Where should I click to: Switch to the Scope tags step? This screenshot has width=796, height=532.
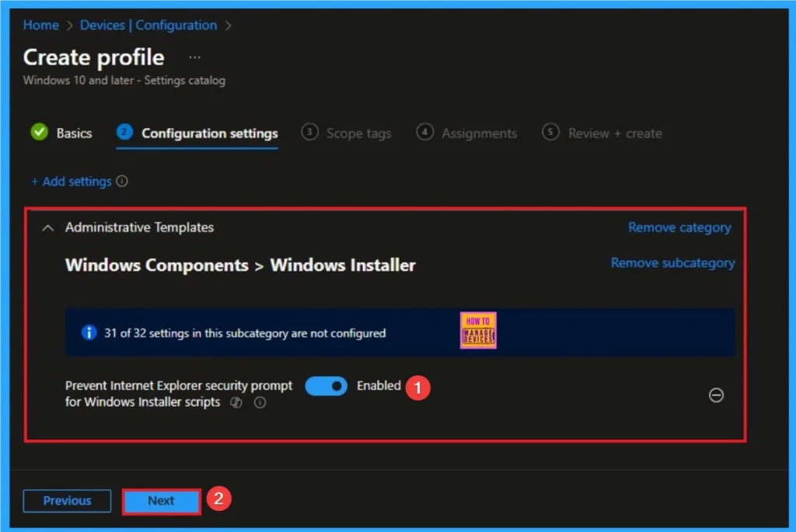point(357,133)
